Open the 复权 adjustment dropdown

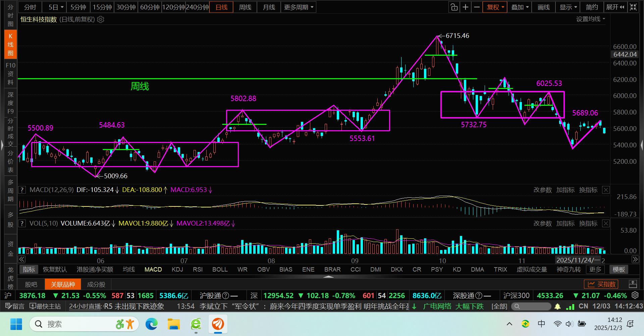(x=495, y=7)
